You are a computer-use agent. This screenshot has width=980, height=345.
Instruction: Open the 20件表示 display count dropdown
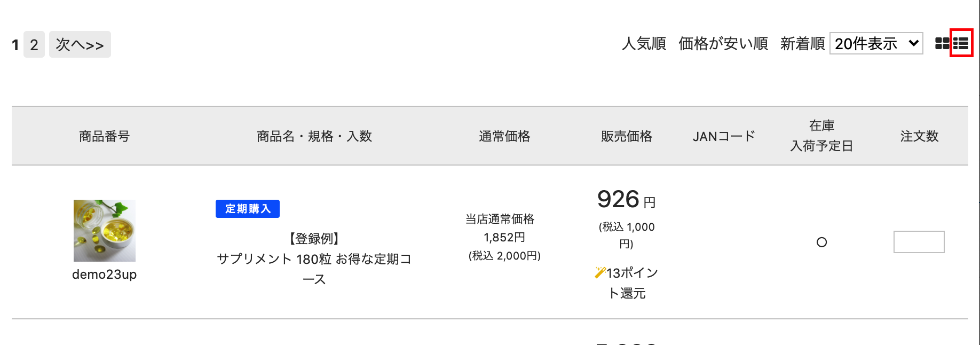876,43
